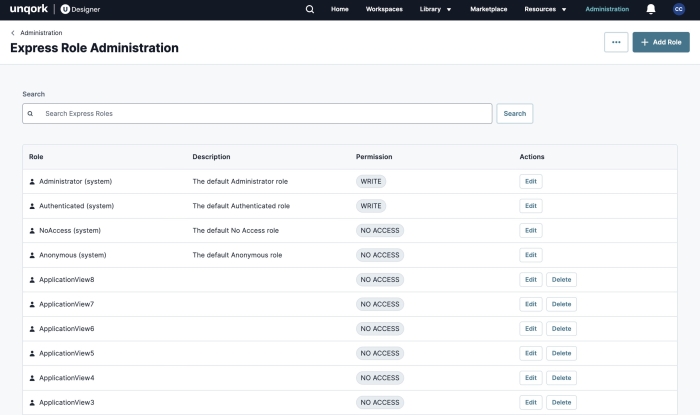Go to Home in top navigation
This screenshot has height=415, width=700.
tap(340, 9)
